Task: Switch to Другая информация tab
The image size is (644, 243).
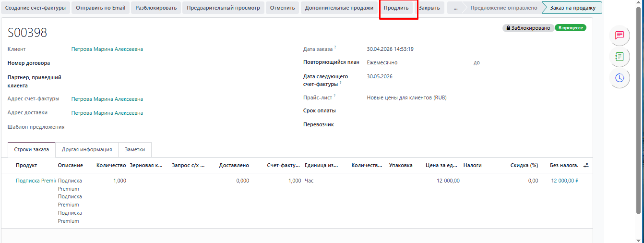Action: point(87,149)
